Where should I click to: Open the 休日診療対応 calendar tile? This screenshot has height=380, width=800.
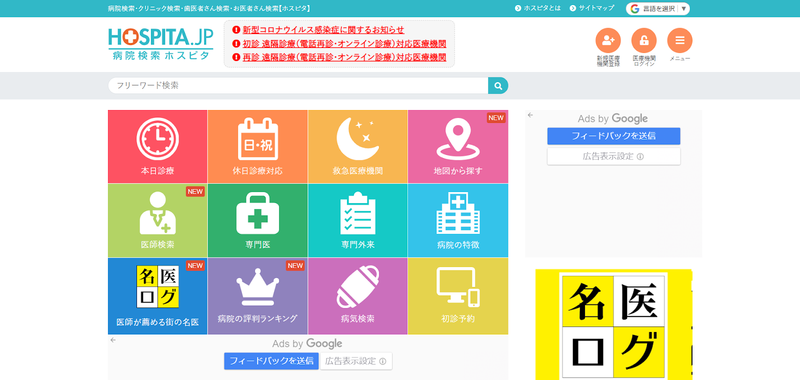258,147
